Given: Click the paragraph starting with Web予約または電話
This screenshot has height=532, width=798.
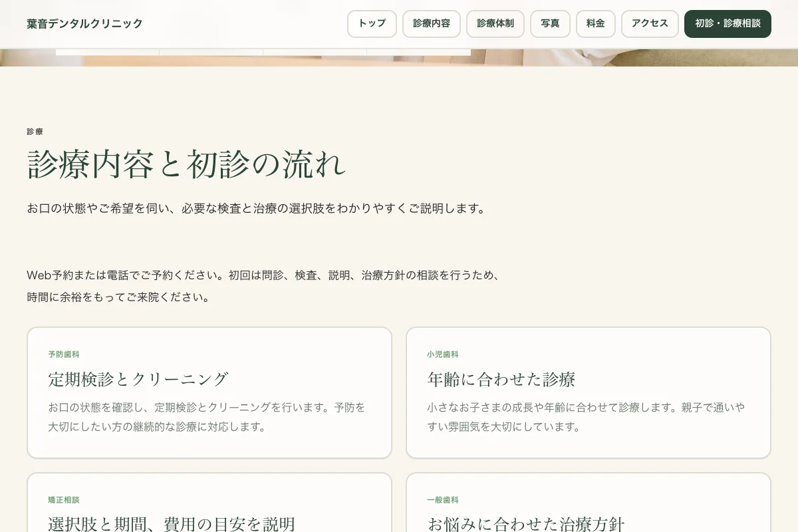Looking at the screenshot, I should tap(264, 286).
